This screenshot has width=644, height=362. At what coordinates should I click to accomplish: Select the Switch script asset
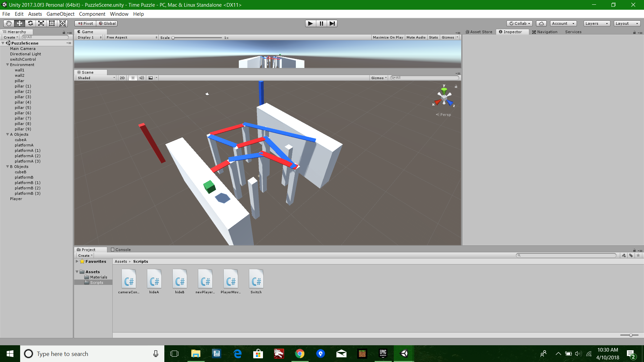(256, 279)
